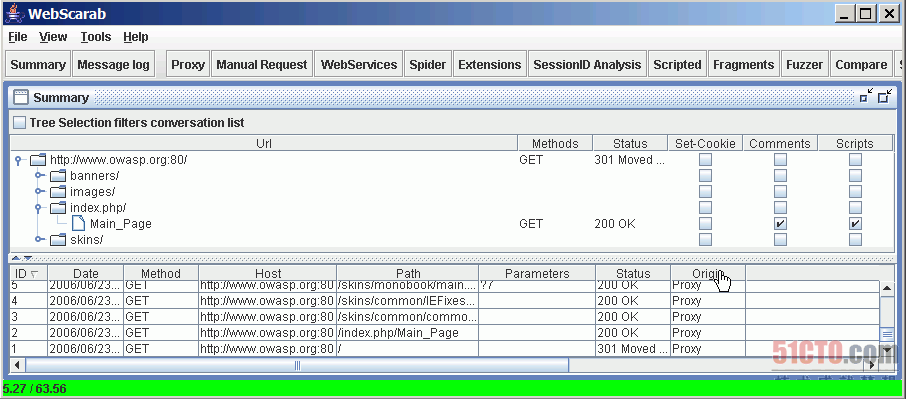Click the banners folder icon
The image size is (906, 399).
58,176
